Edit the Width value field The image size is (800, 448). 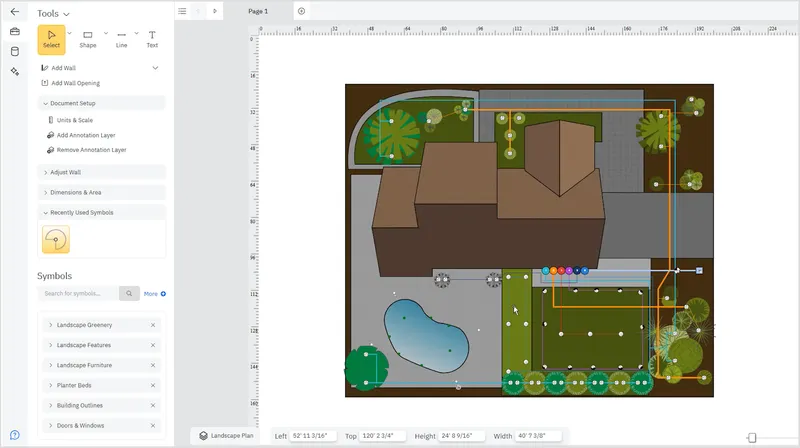point(538,436)
